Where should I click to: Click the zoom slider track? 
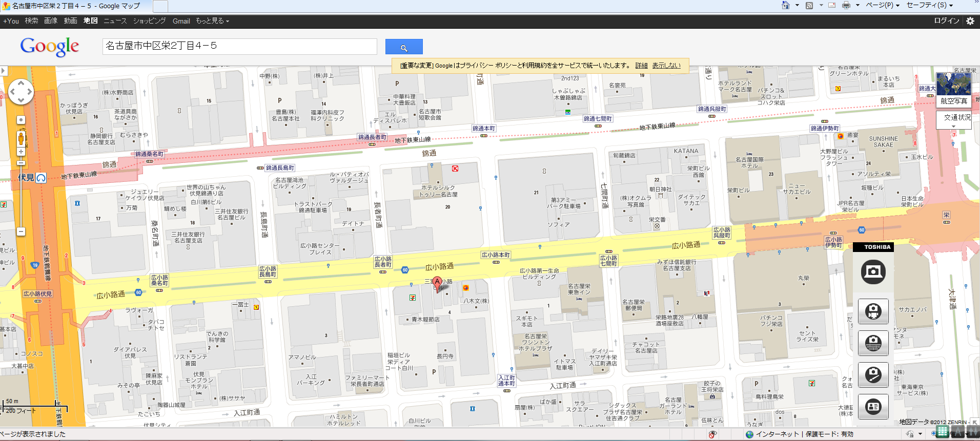(x=21, y=197)
